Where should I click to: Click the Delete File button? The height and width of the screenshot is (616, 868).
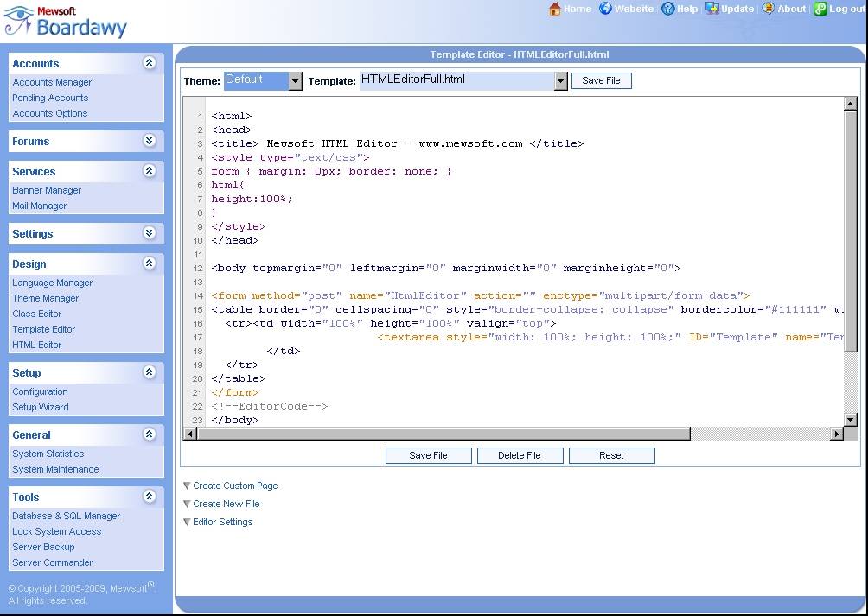[x=520, y=455]
